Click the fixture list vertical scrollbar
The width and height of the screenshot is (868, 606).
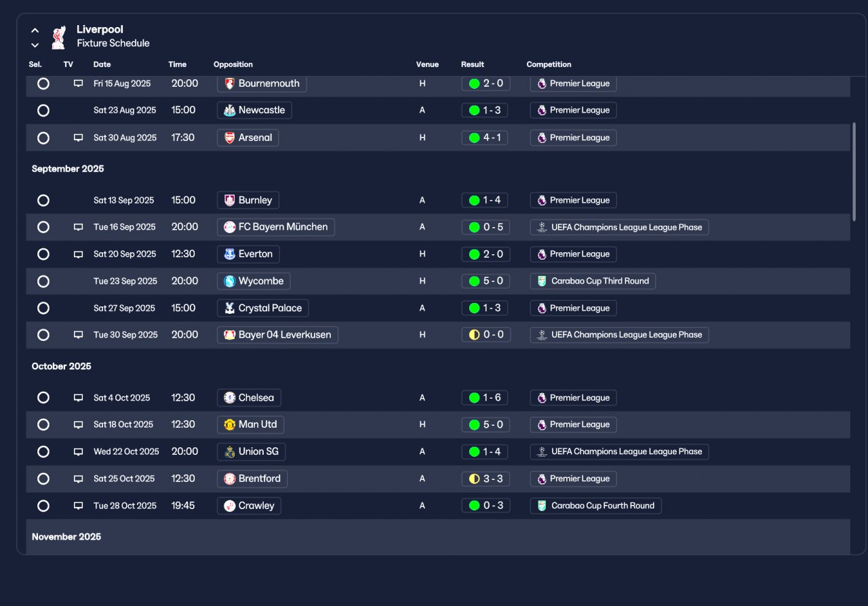click(x=854, y=171)
